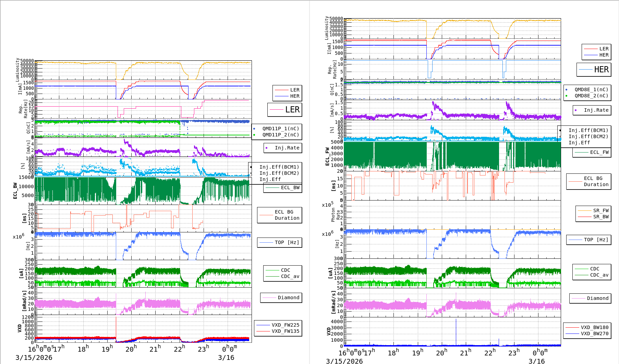Image resolution: width=619 pixels, height=364 pixels.
Task: Click the QMD8E_1(nC) legend entry
Action: pyautogui.click(x=591, y=89)
